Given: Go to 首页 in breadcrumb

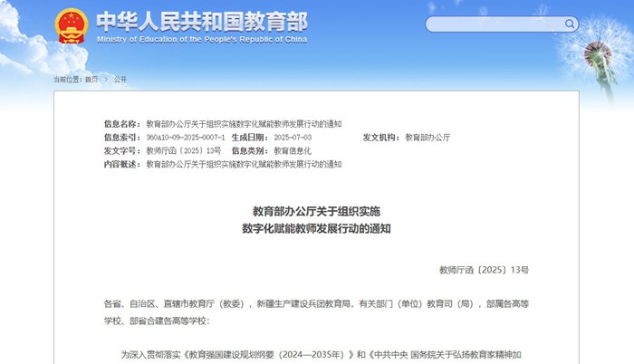Looking at the screenshot, I should [x=91, y=80].
